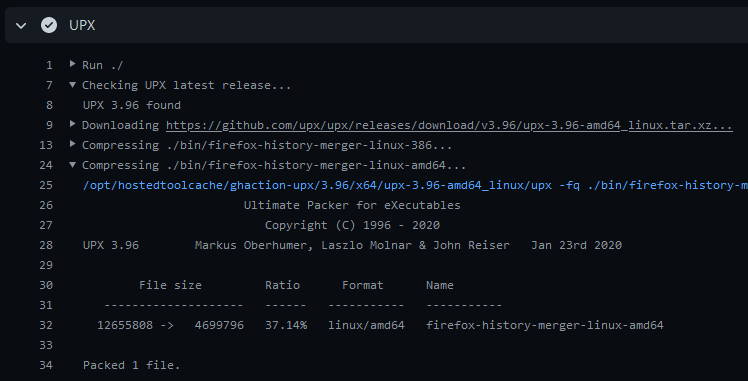The image size is (748, 381).
Task: Click line number 24 in log
Action: point(46,165)
